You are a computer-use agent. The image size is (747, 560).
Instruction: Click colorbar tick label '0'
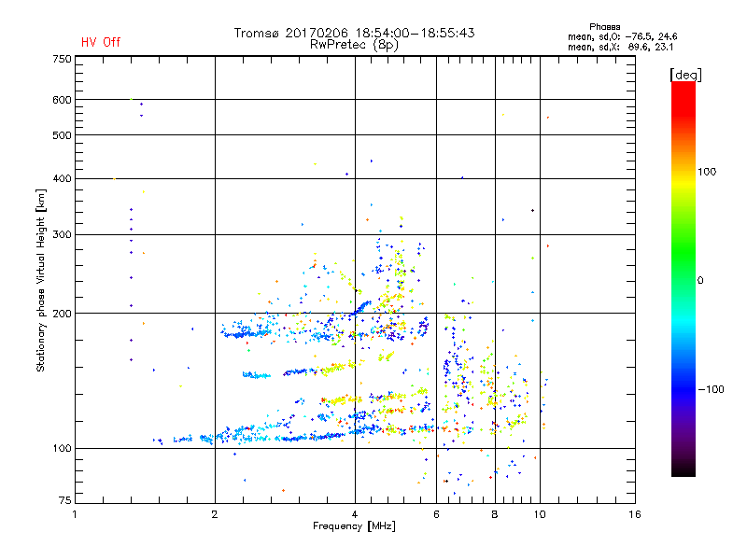(700, 281)
